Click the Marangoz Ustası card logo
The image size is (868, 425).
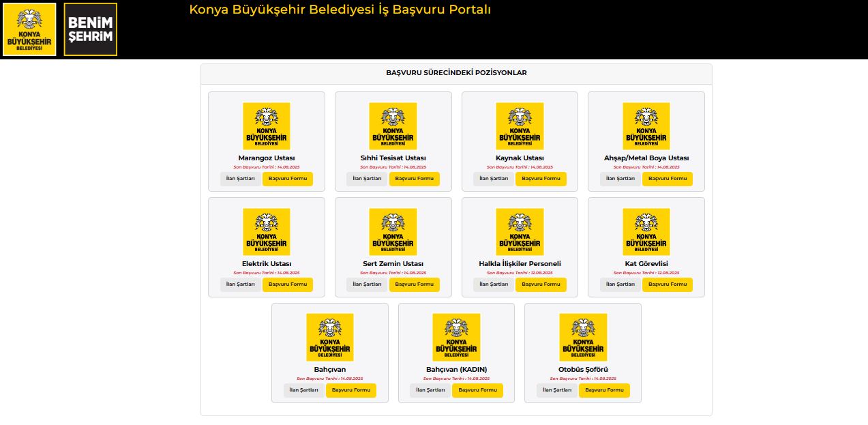click(266, 126)
